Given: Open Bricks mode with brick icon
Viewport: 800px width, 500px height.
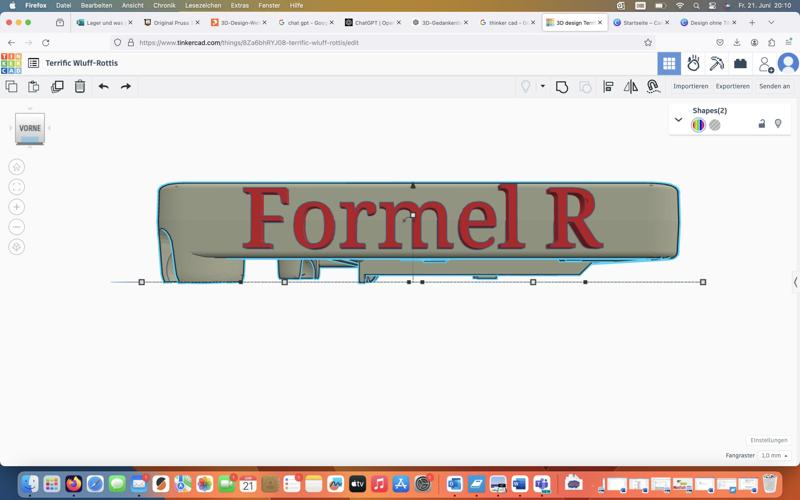Looking at the screenshot, I should (x=740, y=64).
